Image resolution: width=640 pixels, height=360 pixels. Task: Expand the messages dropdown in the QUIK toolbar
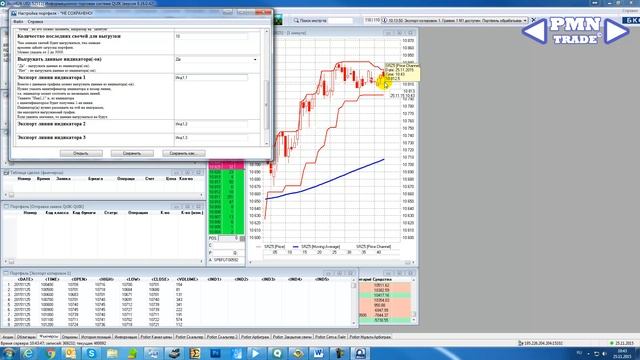pyautogui.click(x=525, y=20)
